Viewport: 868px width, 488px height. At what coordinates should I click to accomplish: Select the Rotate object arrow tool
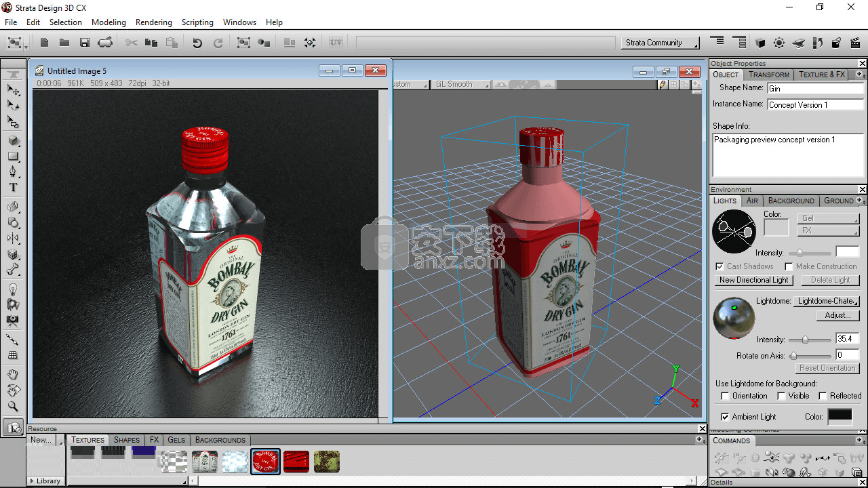click(x=13, y=105)
